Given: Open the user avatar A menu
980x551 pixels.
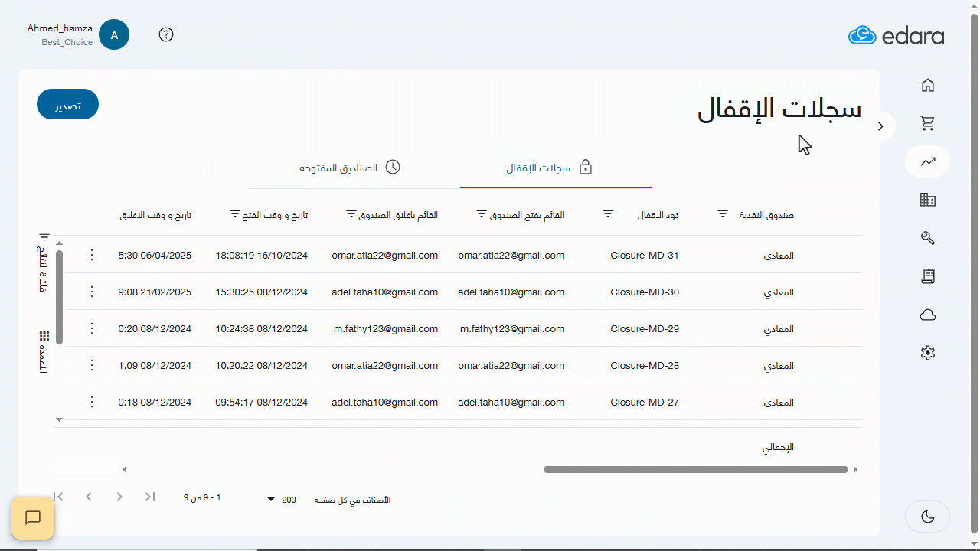Looking at the screenshot, I should point(114,34).
